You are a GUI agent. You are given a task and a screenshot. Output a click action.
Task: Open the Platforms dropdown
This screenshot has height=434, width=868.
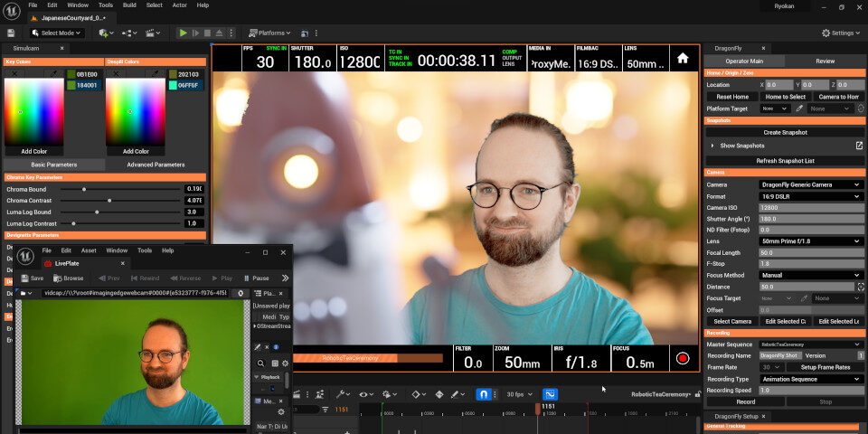(x=269, y=33)
